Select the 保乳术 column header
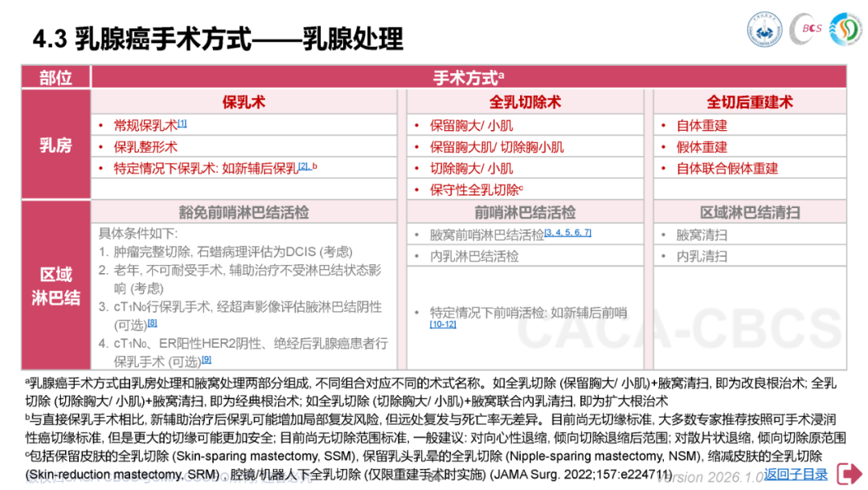Image resolution: width=868 pixels, height=490 pixels. 244,102
